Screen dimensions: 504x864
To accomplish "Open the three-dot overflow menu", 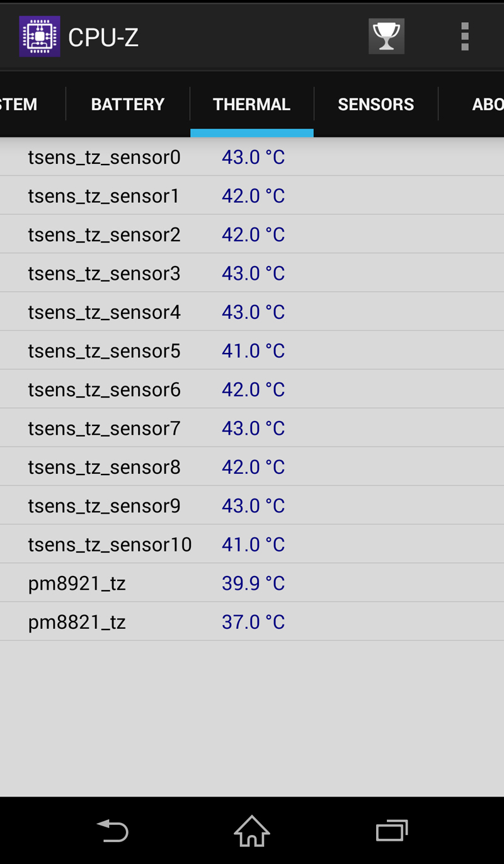I will tap(465, 37).
